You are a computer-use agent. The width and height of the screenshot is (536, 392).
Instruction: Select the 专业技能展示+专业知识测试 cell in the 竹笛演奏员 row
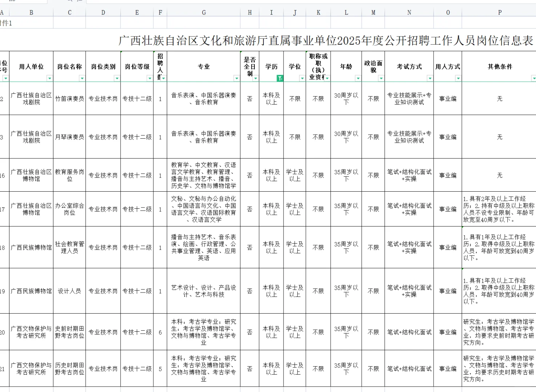coord(409,99)
